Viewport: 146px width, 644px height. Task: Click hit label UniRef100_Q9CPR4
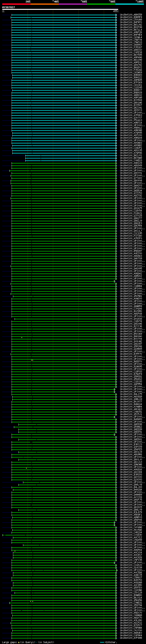[131, 226]
